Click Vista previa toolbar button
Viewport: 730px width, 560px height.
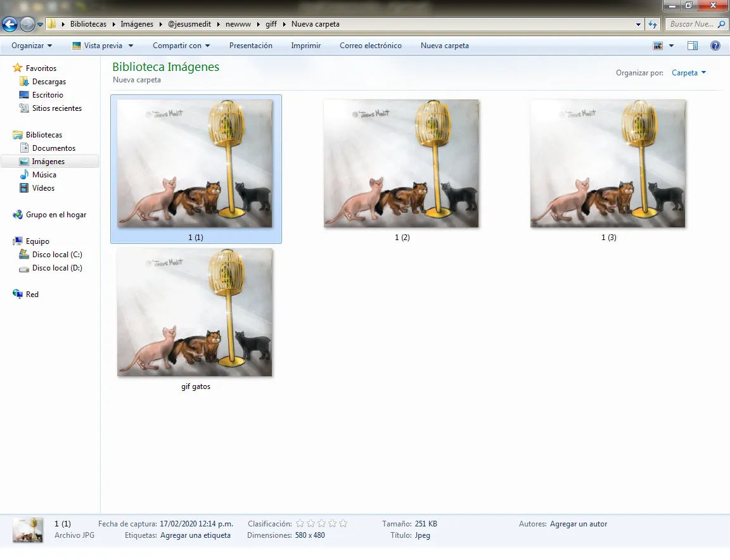[x=98, y=46]
